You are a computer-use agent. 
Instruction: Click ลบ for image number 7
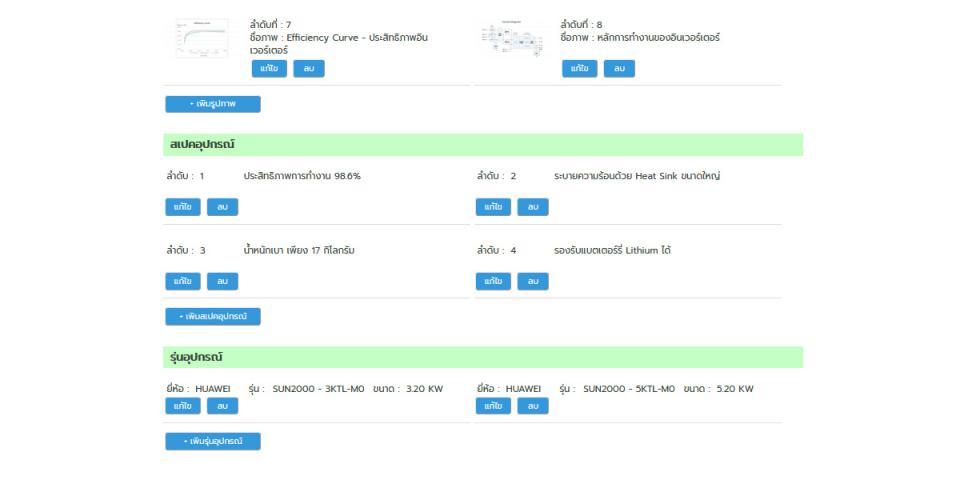point(309,69)
